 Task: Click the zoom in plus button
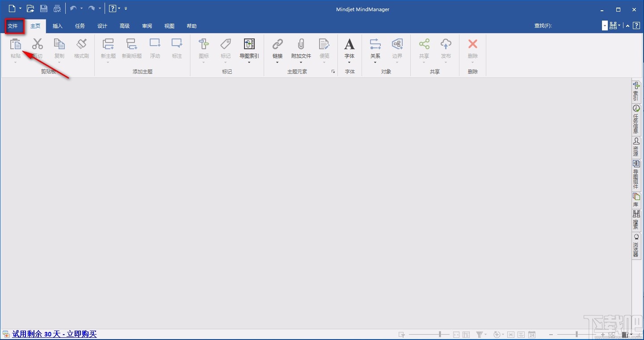(x=603, y=334)
